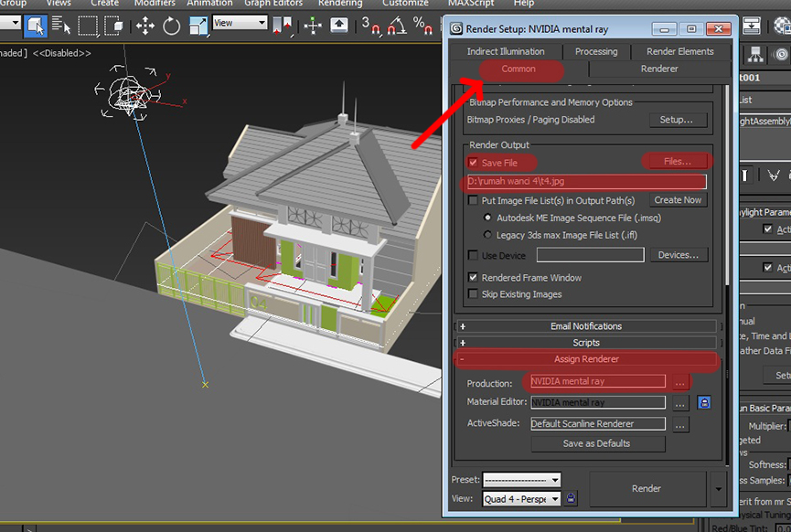
Task: Uncheck the Save File checkbox
Action: point(473,163)
